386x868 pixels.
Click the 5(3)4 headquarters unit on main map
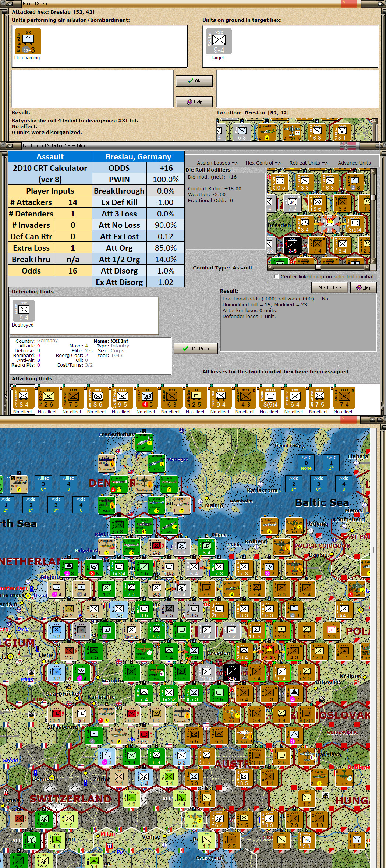(x=119, y=568)
